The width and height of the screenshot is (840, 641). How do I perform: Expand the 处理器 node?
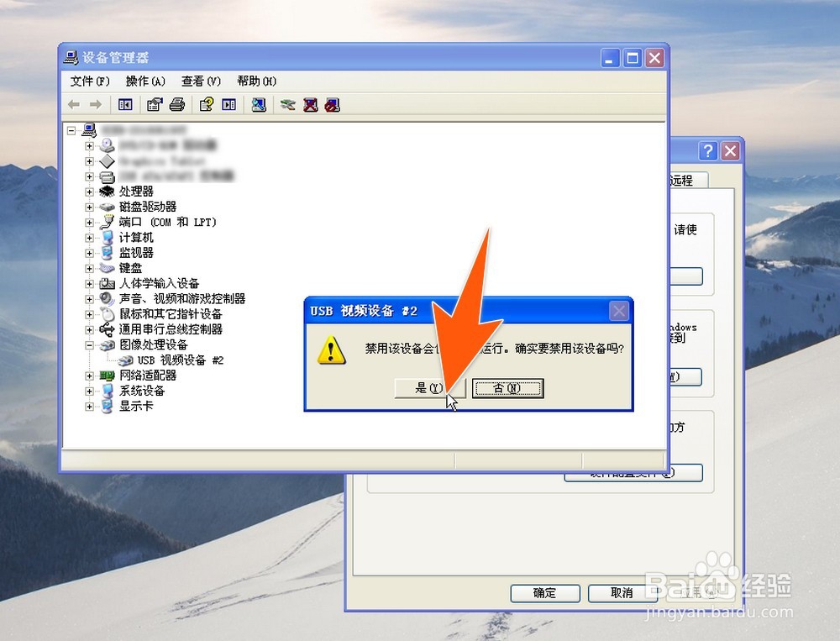click(x=90, y=192)
